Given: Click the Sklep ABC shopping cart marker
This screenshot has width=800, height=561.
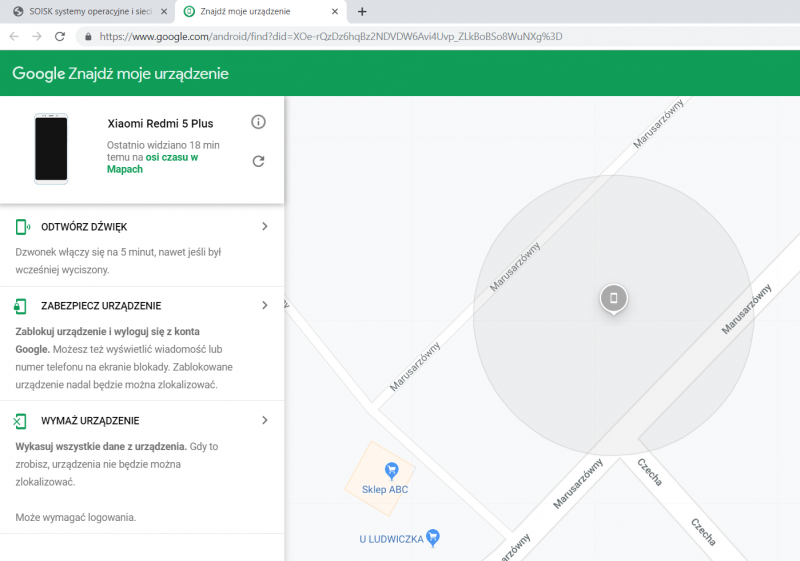Looking at the screenshot, I should [x=391, y=471].
